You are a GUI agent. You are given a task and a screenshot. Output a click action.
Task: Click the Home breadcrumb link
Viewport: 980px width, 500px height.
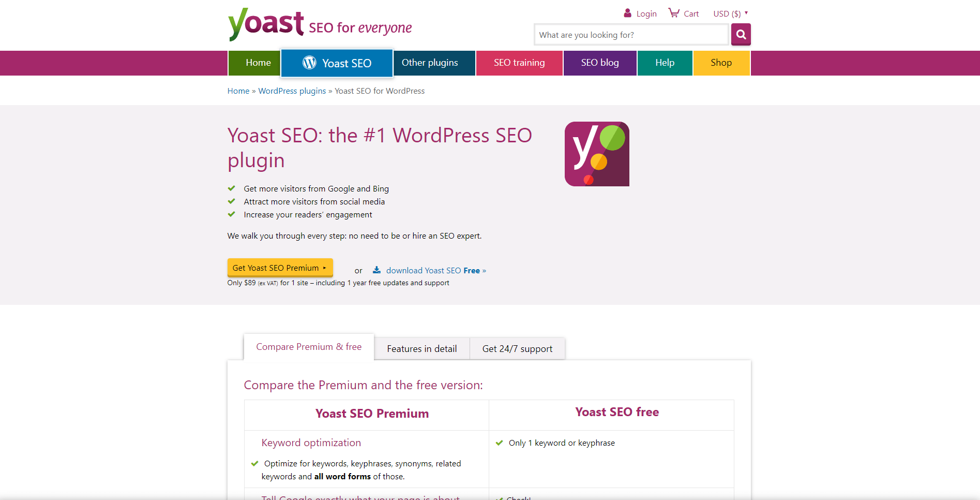(238, 91)
